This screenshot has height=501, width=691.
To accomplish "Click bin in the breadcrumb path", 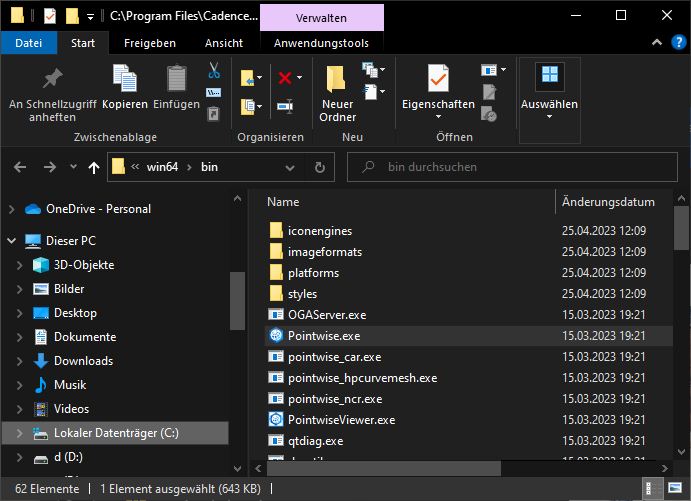I will 209,167.
